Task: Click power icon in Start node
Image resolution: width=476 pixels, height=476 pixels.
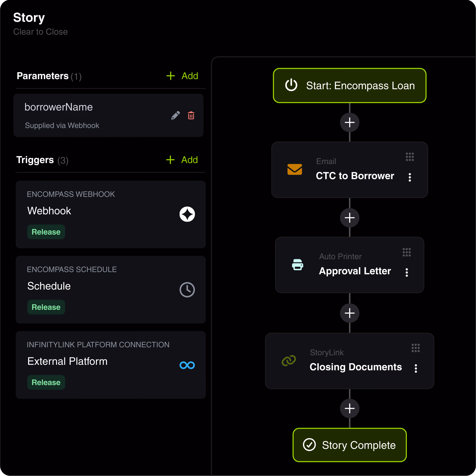Action: click(291, 85)
